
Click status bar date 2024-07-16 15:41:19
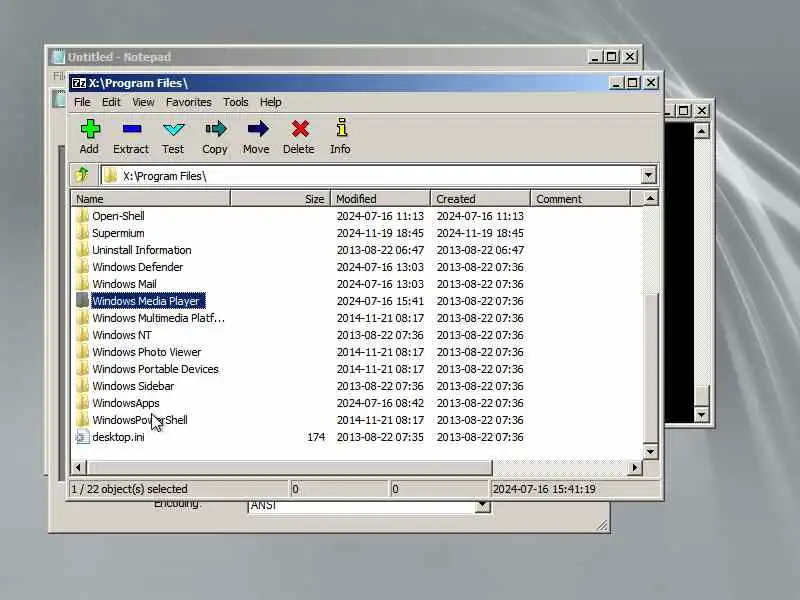click(x=544, y=489)
